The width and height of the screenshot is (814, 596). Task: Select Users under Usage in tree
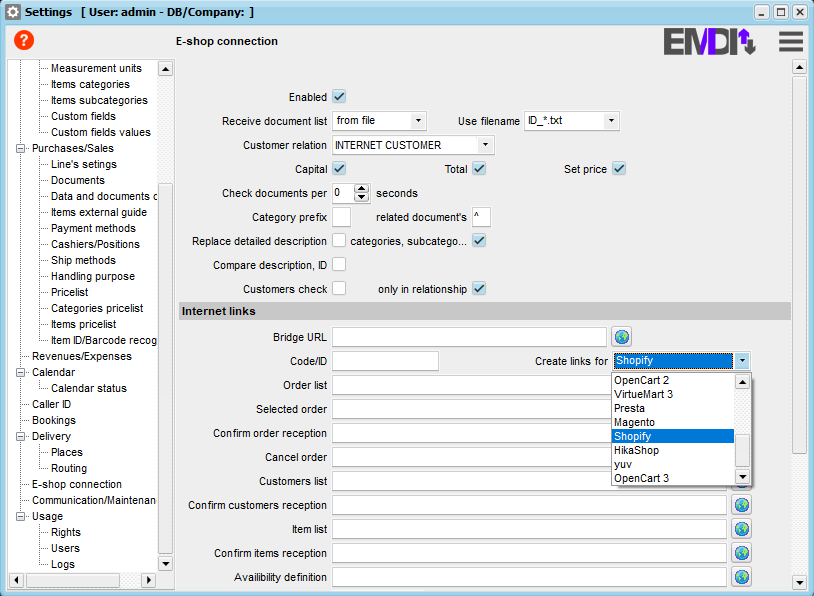65,548
